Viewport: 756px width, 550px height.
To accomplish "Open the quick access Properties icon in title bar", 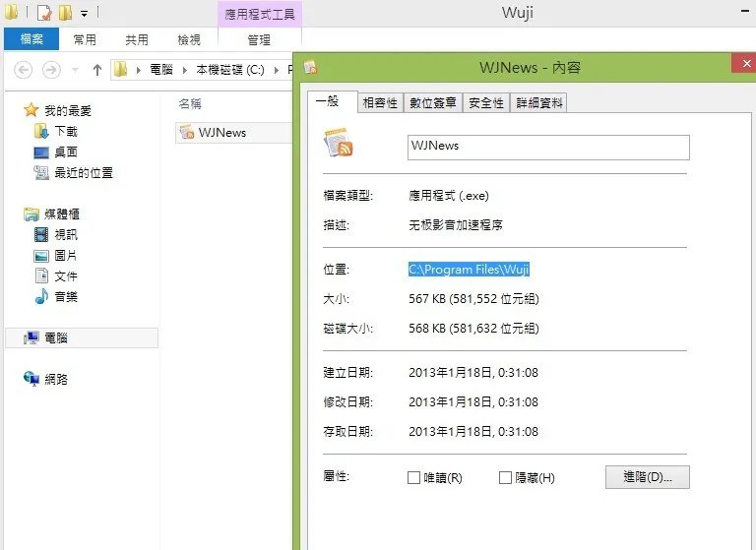I will point(44,13).
